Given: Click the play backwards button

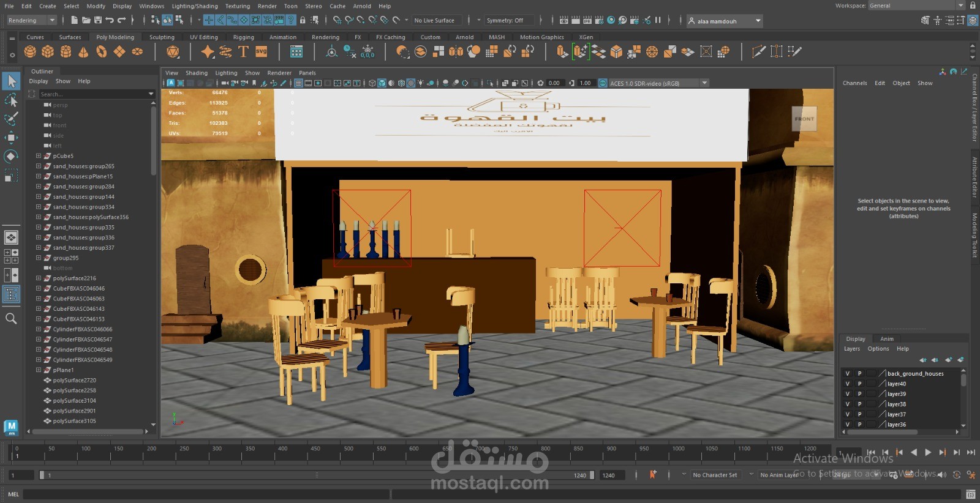Looking at the screenshot, I should click(913, 452).
